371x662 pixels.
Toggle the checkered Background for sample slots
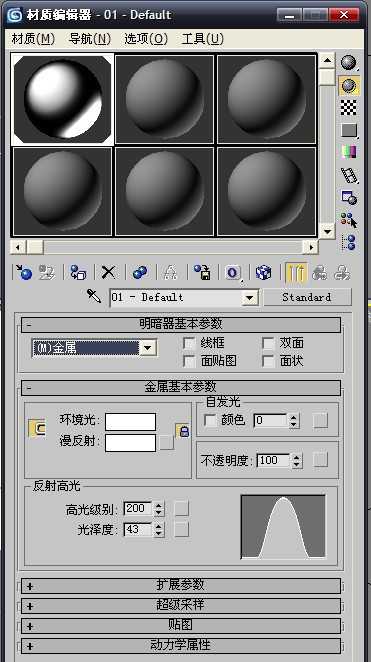point(349,108)
